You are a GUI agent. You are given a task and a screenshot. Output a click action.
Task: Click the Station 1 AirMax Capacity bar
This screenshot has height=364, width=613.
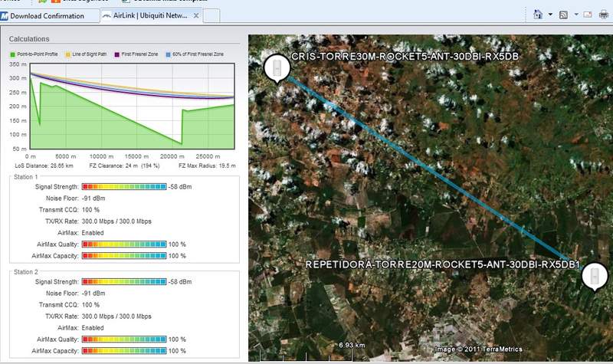pyautogui.click(x=124, y=256)
